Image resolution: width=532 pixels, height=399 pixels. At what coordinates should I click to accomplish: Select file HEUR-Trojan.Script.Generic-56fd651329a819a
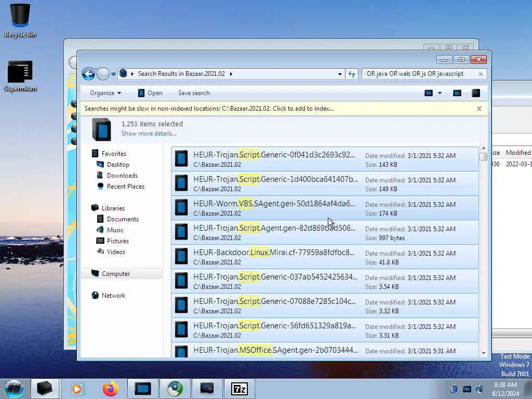pos(325,330)
